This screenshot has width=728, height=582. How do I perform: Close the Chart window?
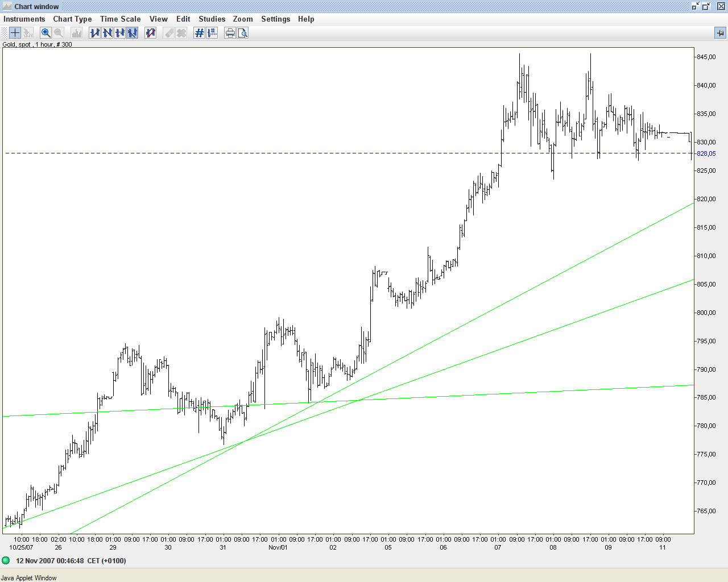click(721, 6)
